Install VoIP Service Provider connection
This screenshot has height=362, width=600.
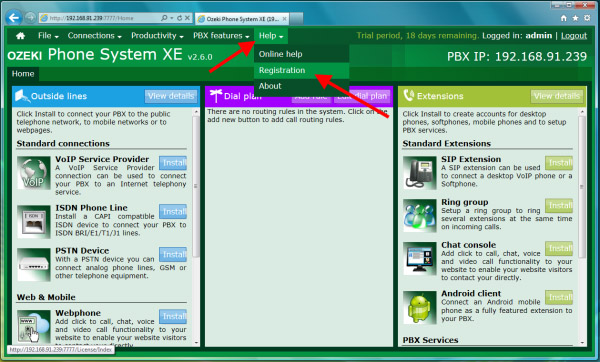pos(173,163)
